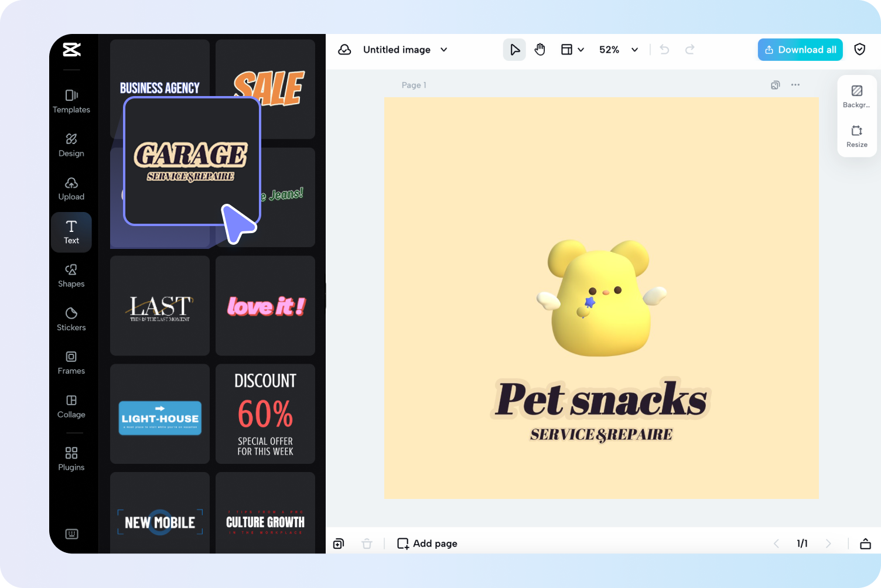The width and height of the screenshot is (881, 588).
Task: Expand the pages tray icon
Action: [865, 543]
